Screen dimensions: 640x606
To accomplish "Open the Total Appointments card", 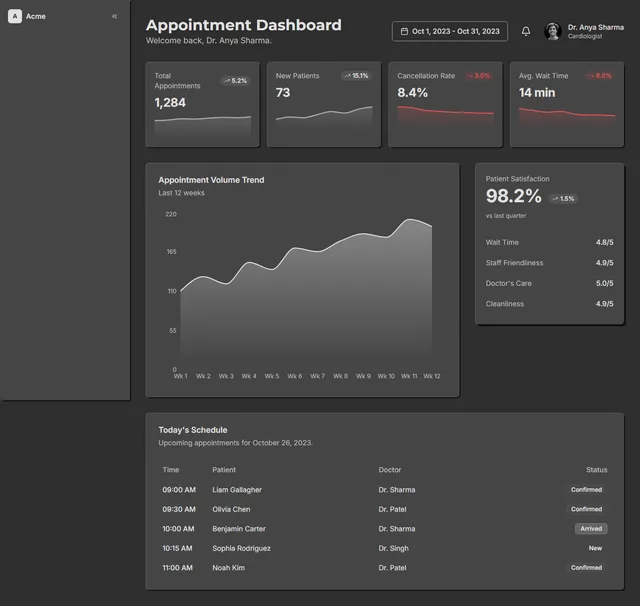I will (202, 104).
